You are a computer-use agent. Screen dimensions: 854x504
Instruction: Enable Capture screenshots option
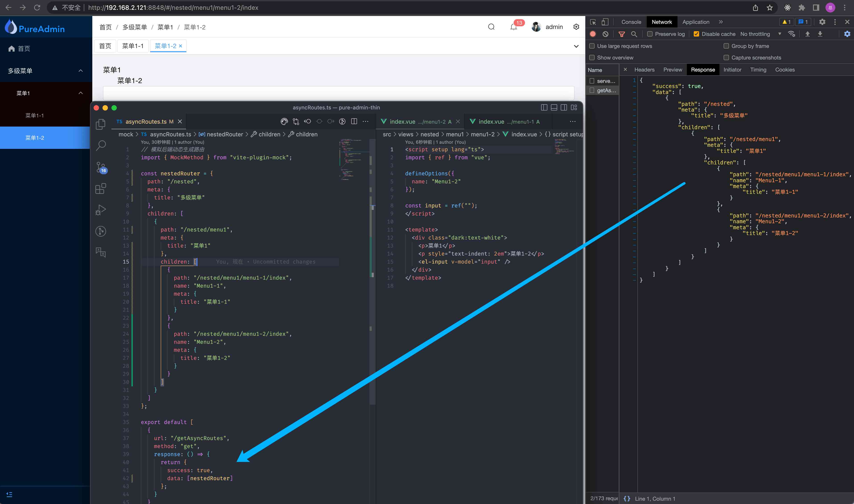pyautogui.click(x=726, y=58)
